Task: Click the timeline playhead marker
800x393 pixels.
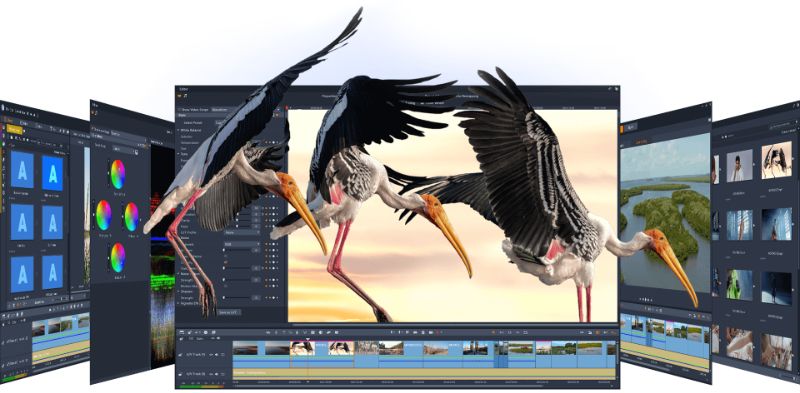Action: pos(308,339)
